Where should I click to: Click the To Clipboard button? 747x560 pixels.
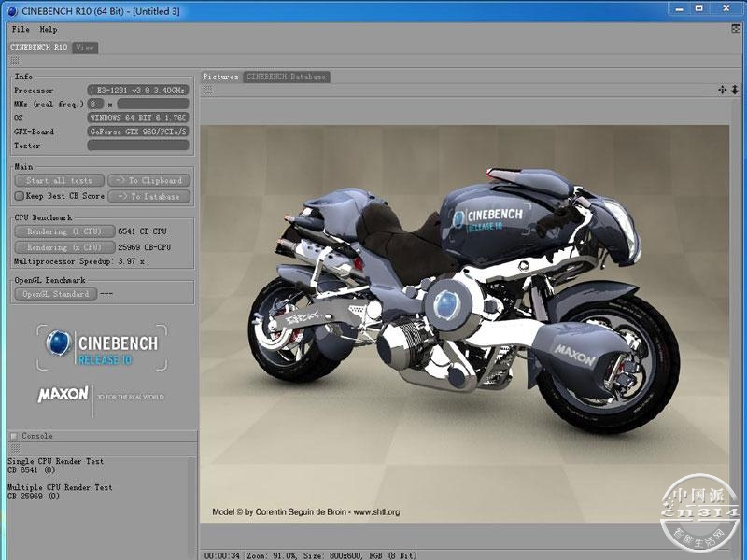point(149,181)
